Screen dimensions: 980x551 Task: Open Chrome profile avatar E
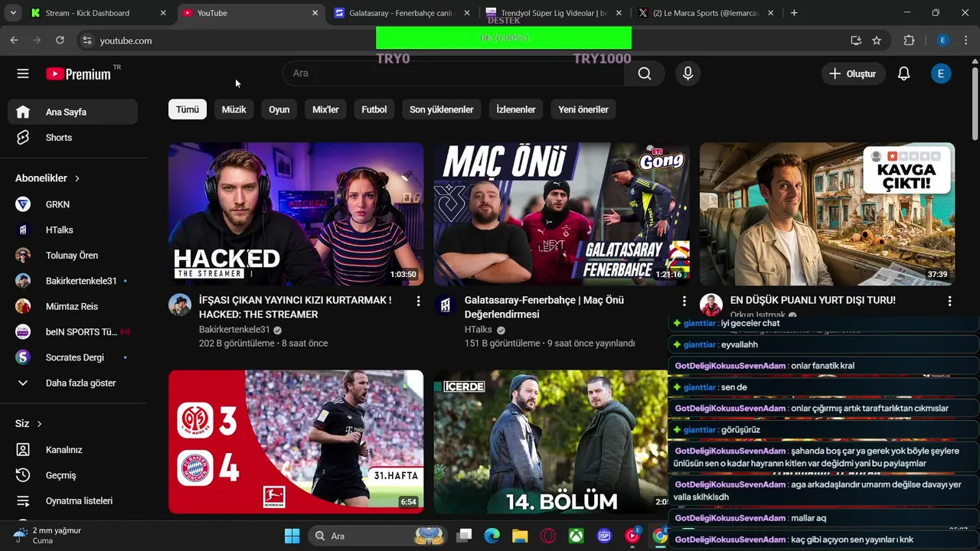[943, 41]
